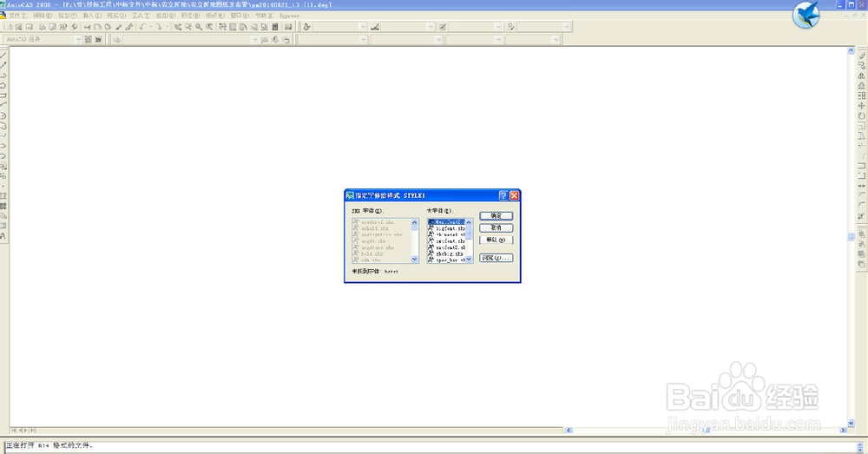Click the Paste toolbar icon
The height and width of the screenshot is (454, 868).
[x=108, y=27]
